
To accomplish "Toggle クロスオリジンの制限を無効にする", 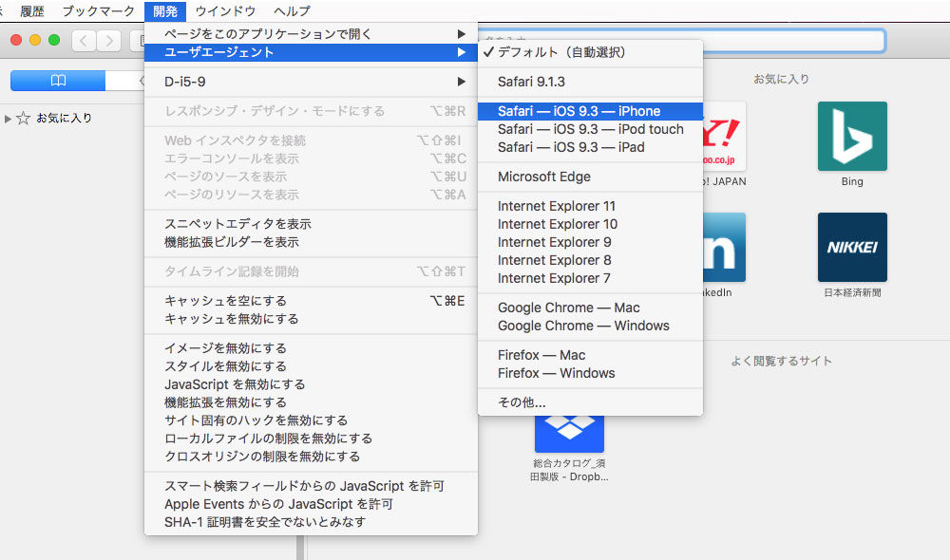I will 311,457.
